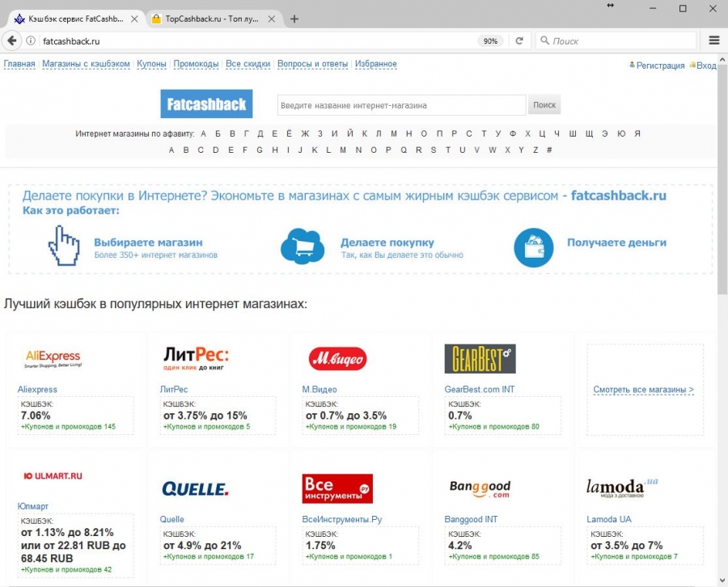Click the wallet icon
The width and height of the screenshot is (728, 587).
tap(534, 247)
